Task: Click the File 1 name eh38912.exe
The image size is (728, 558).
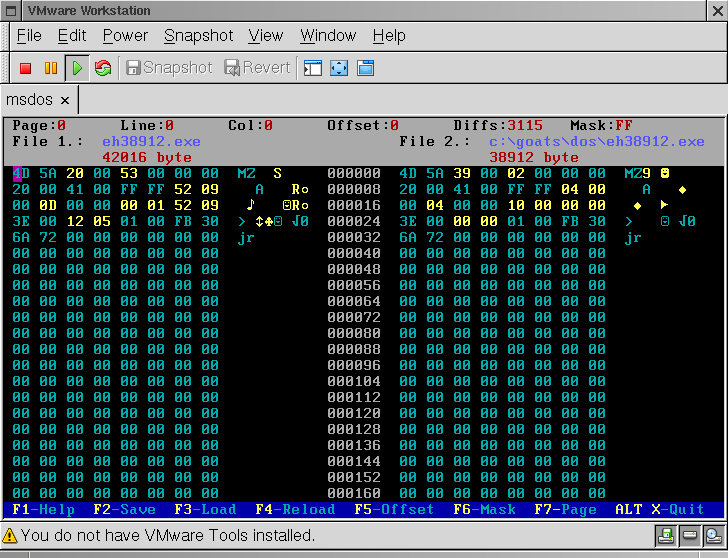Action: (x=151, y=142)
